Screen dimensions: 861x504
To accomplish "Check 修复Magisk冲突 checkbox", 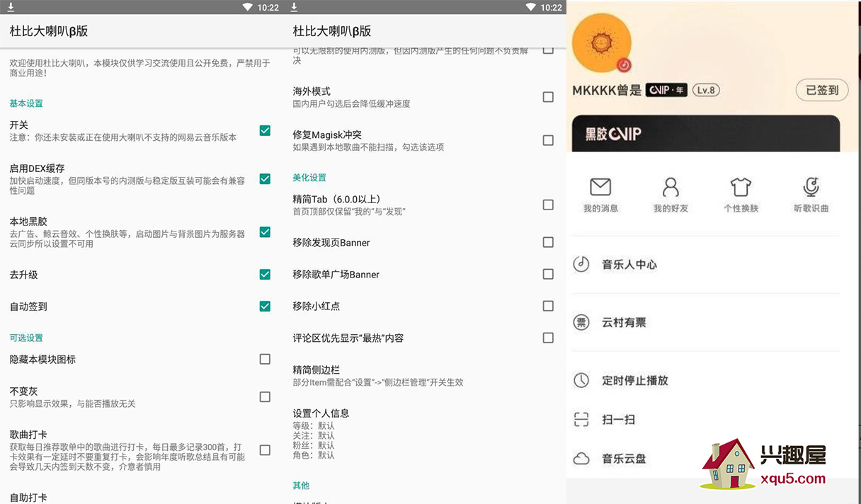I will [x=548, y=140].
